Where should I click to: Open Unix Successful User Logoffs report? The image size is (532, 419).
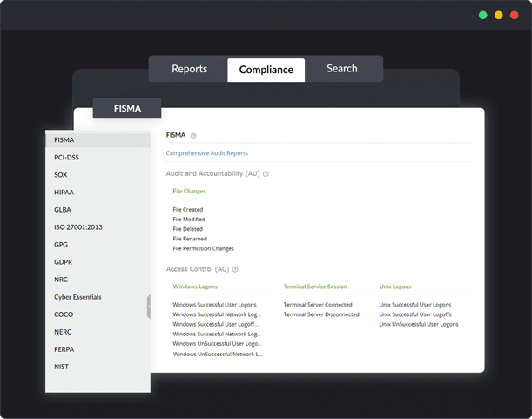[415, 314]
